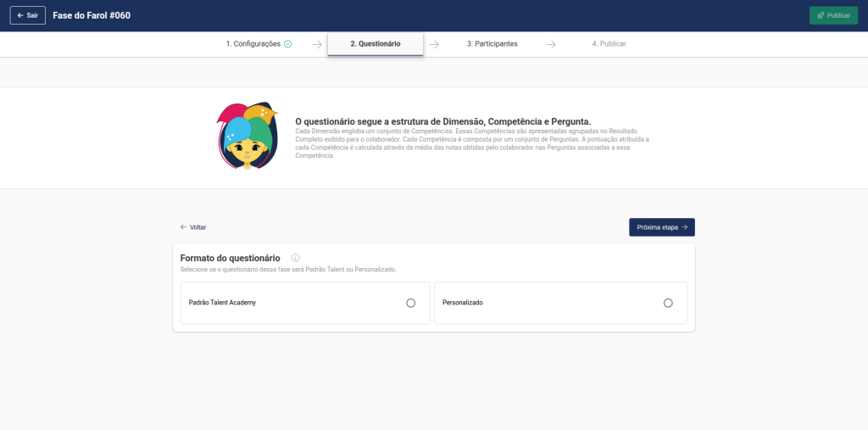868x430 pixels.
Task: Click the info icon beside Formato do questionário
Action: 296,258
